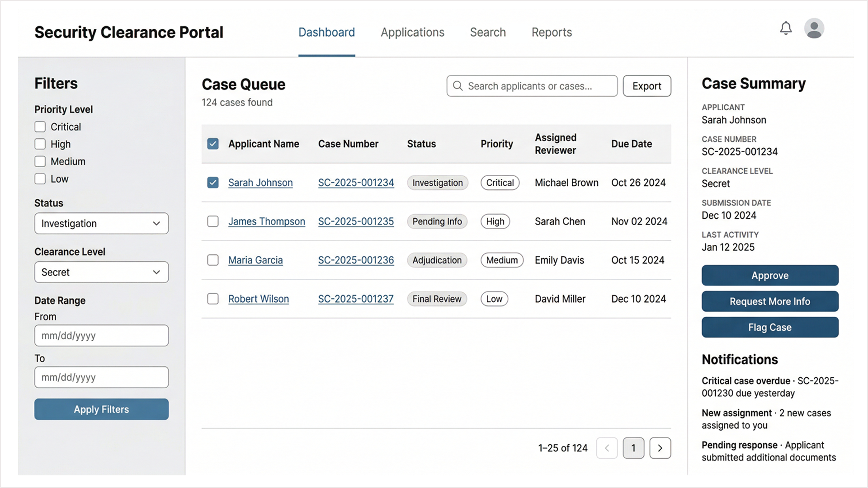
Task: Open the Status Investigation dropdown
Action: coord(101,224)
